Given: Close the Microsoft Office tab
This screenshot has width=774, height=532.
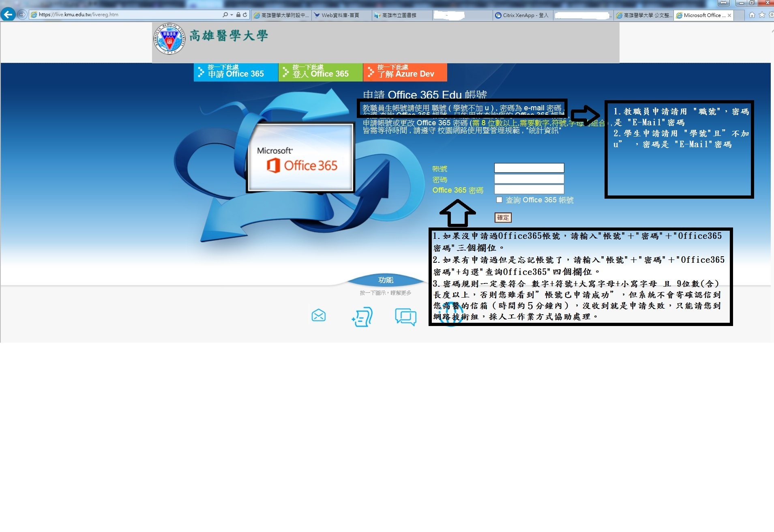Looking at the screenshot, I should pos(729,15).
